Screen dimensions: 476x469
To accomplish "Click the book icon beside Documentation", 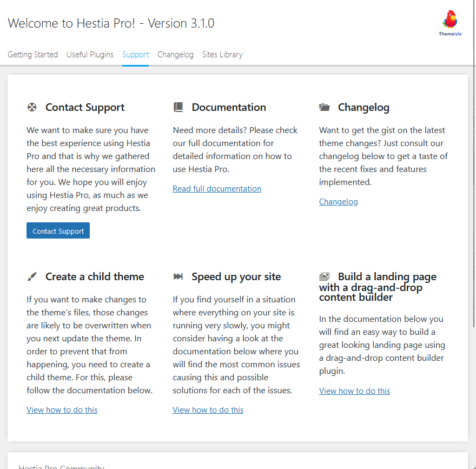I will [x=178, y=107].
